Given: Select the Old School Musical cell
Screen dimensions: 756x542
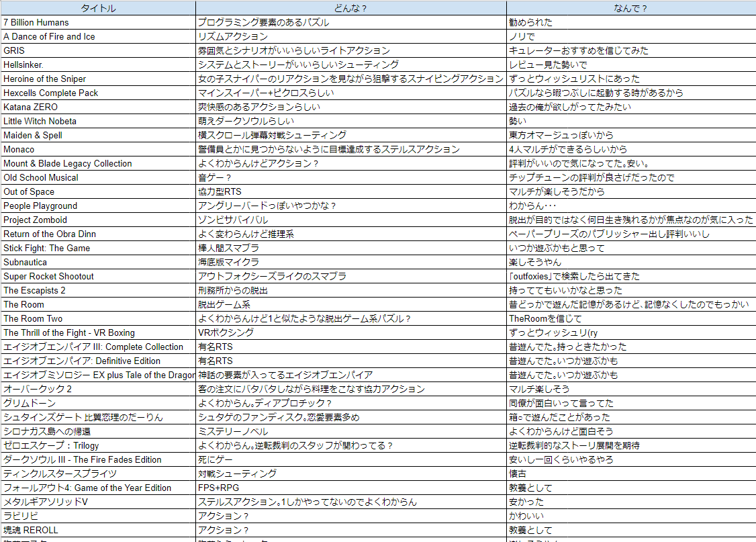Looking at the screenshot, I should [98, 177].
